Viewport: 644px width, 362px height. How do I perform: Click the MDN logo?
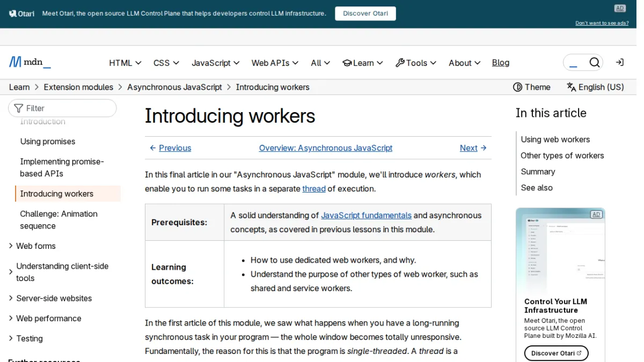[30, 63]
